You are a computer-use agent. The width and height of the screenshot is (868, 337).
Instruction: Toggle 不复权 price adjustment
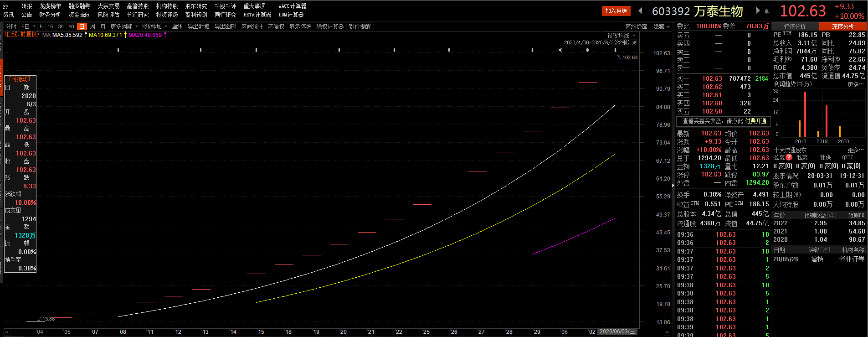click(x=276, y=26)
